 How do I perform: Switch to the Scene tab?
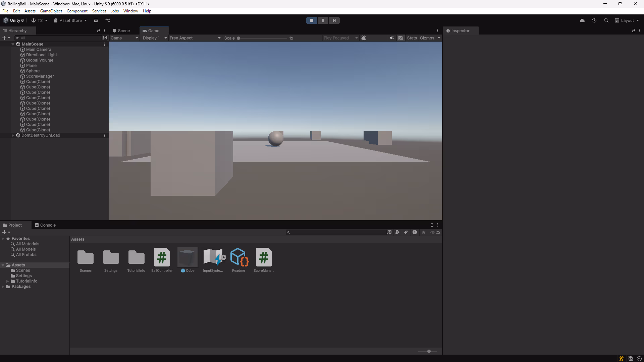pyautogui.click(x=121, y=31)
